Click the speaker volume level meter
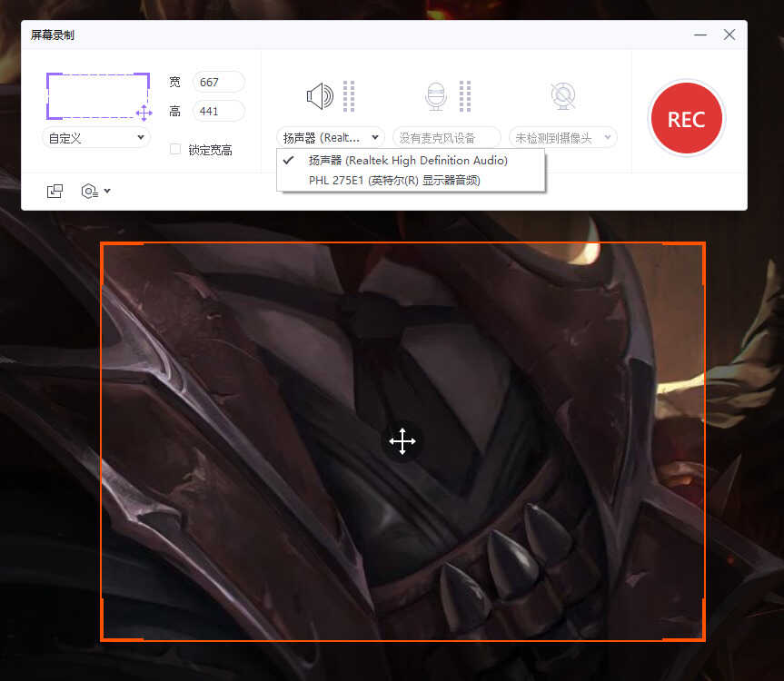 350,95
